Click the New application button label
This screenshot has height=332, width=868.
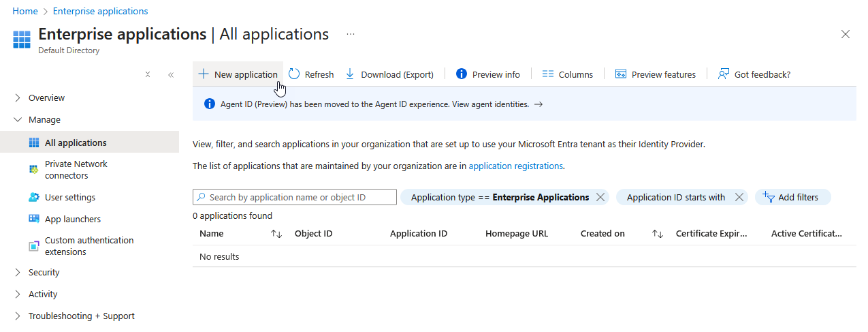[x=246, y=74]
